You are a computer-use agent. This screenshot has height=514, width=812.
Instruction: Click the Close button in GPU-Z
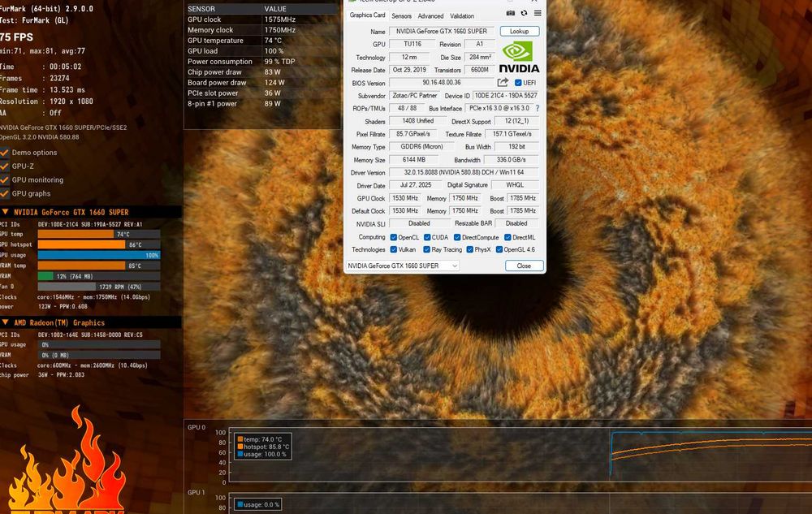click(524, 266)
